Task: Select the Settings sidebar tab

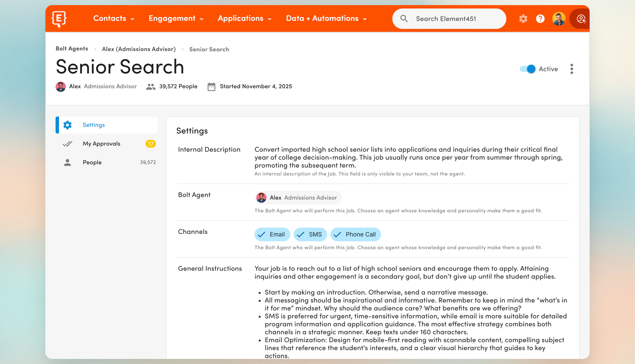Action: 107,125
